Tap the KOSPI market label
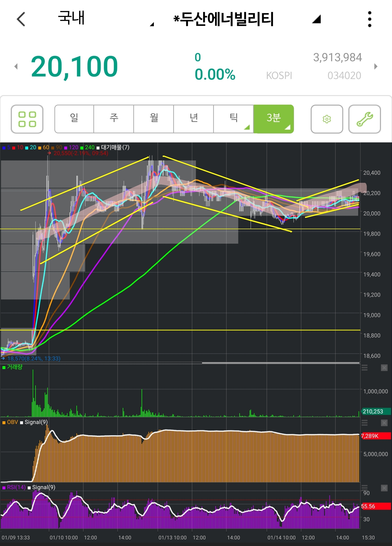The image size is (392, 546). coord(279,75)
